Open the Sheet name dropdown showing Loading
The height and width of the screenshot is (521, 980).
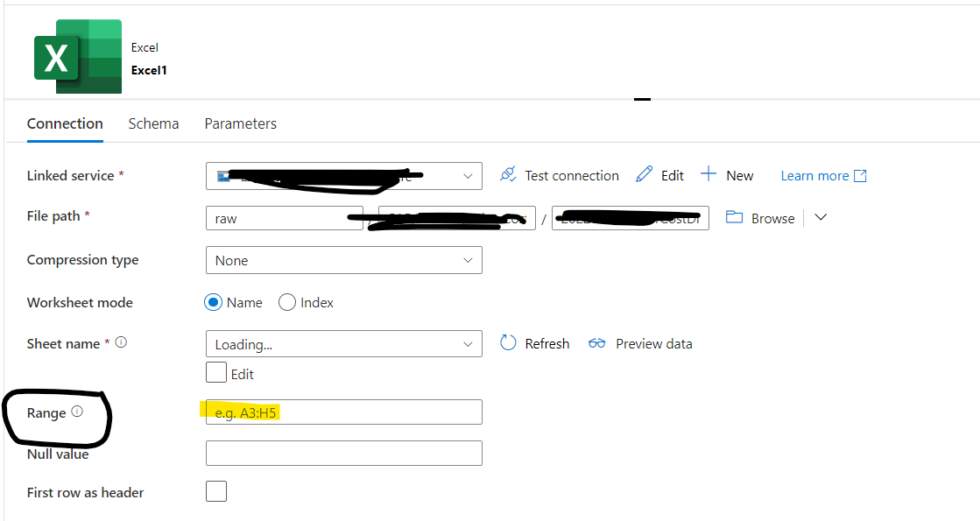tap(344, 343)
